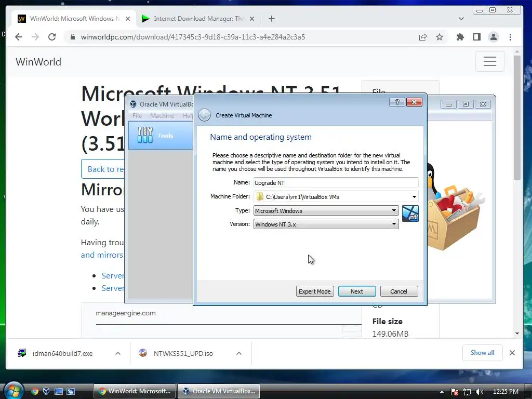Open the extensions puzzle icon
The image size is (532, 399).
[460, 37]
